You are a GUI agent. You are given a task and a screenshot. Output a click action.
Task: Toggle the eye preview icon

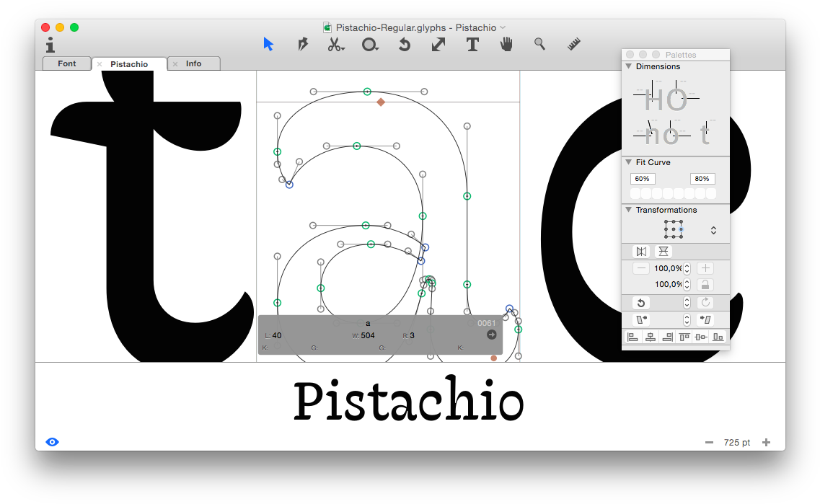pos(52,442)
